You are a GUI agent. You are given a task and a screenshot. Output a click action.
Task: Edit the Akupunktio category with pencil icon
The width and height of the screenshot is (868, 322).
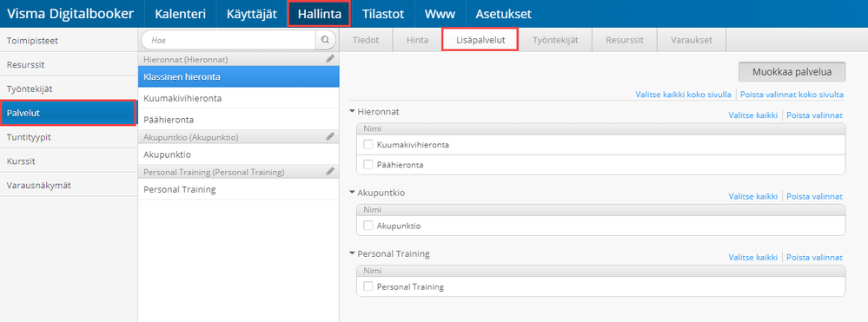pyautogui.click(x=330, y=136)
